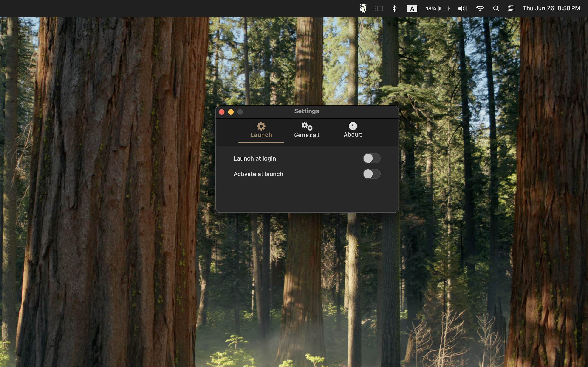Switch to the About tab

pos(353,131)
